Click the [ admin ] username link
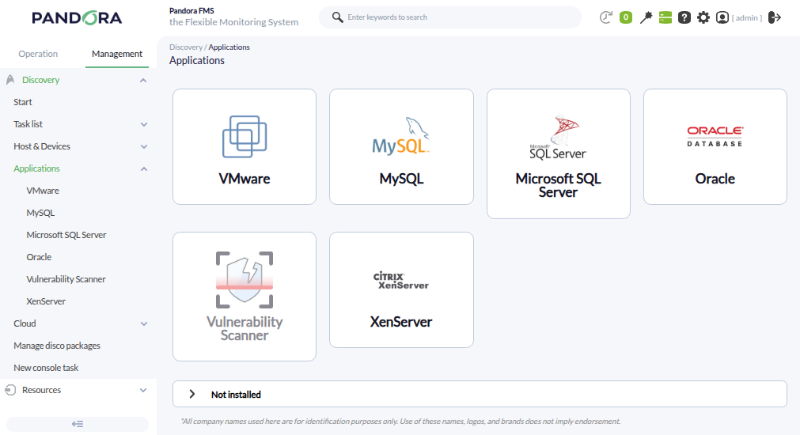 pyautogui.click(x=747, y=18)
